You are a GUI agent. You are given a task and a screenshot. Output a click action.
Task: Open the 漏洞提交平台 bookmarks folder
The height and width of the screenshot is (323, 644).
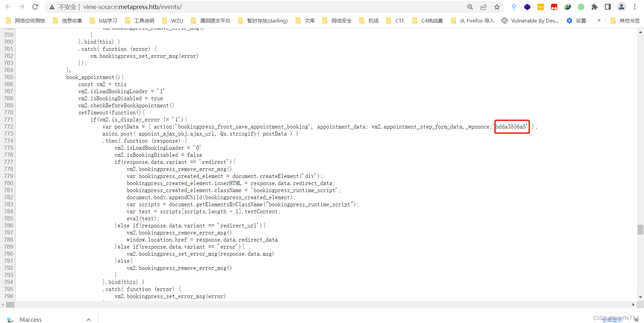tap(210, 20)
